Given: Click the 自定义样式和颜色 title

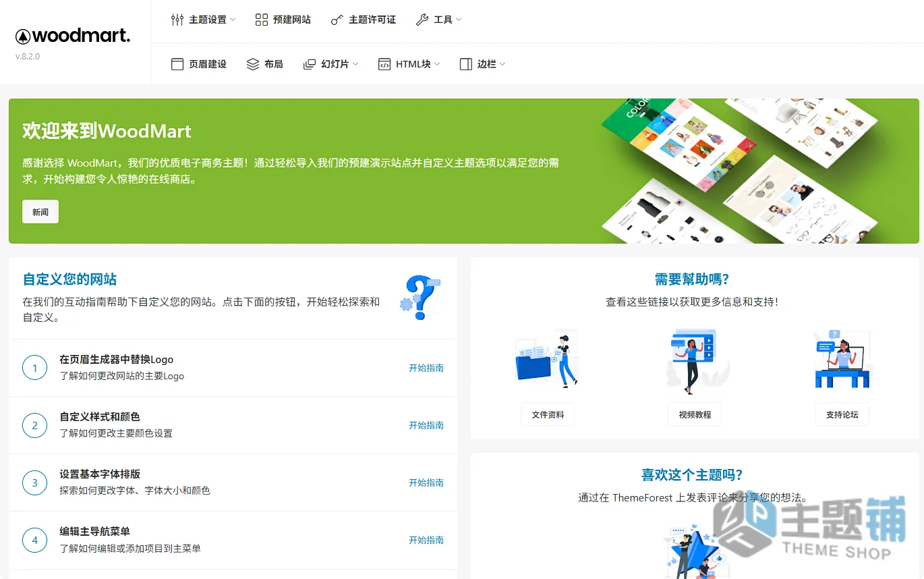Looking at the screenshot, I should pos(100,417).
